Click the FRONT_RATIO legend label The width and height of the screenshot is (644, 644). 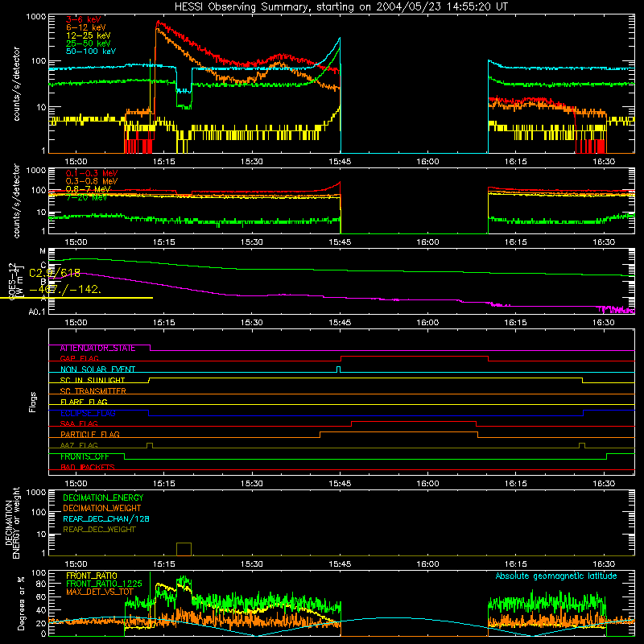click(x=92, y=576)
